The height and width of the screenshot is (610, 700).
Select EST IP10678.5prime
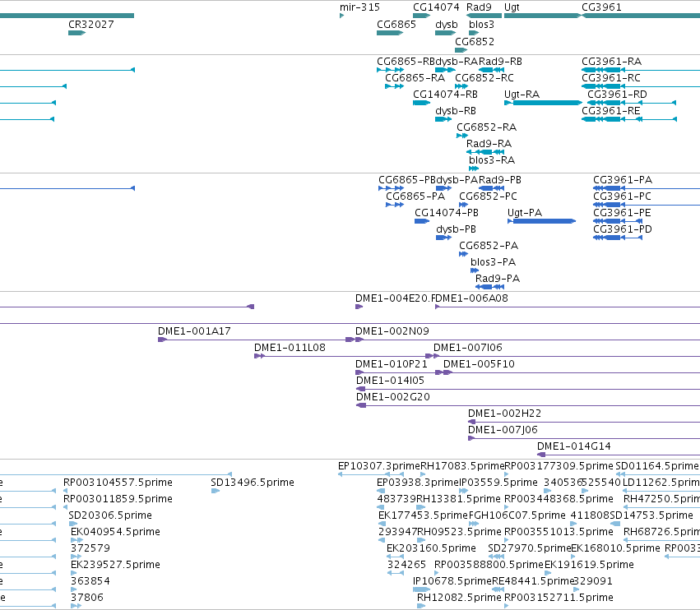click(x=452, y=581)
